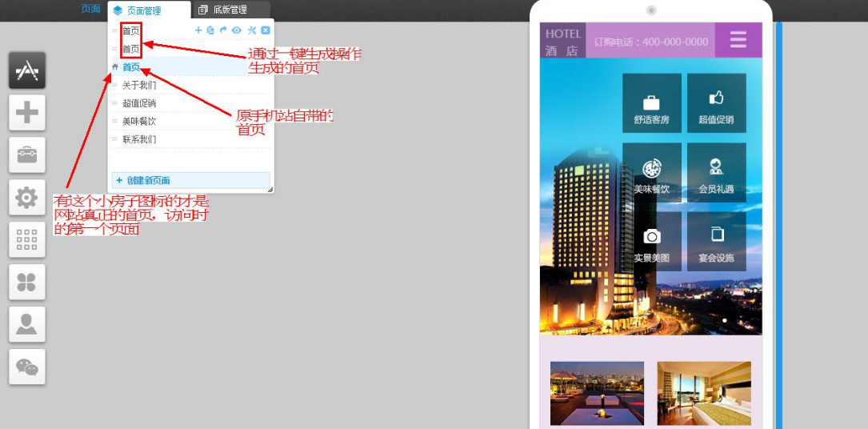
Task: Click the hotel bedroom thumbnail image
Action: coord(704,393)
